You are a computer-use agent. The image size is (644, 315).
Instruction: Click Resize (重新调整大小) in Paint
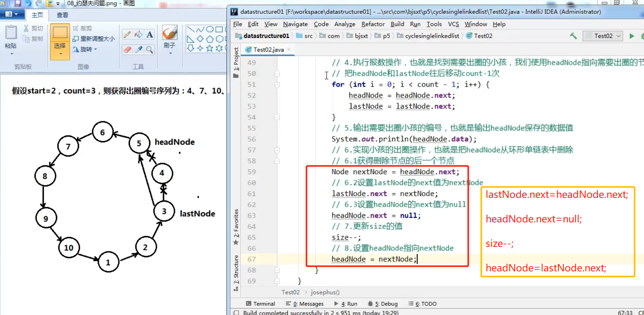pyautogui.click(x=94, y=39)
